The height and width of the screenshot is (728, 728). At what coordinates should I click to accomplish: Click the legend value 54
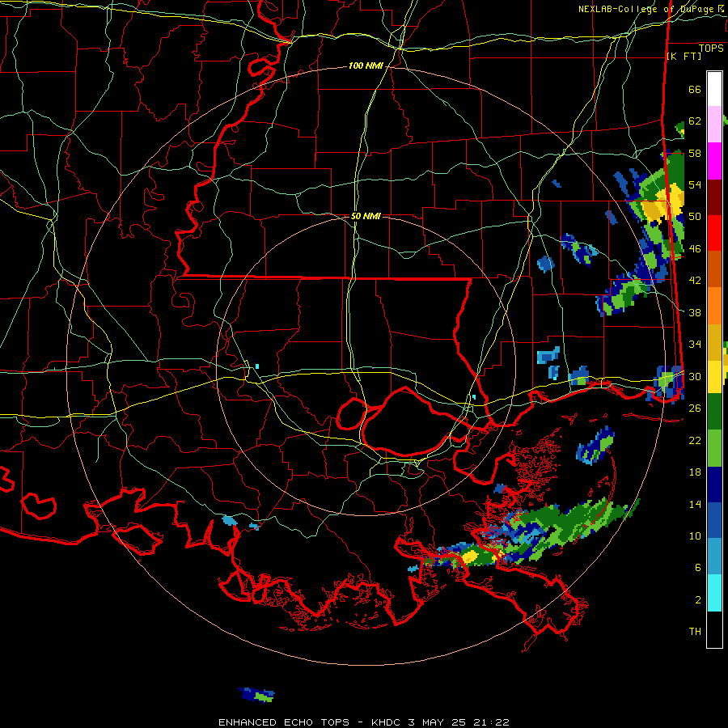click(695, 184)
